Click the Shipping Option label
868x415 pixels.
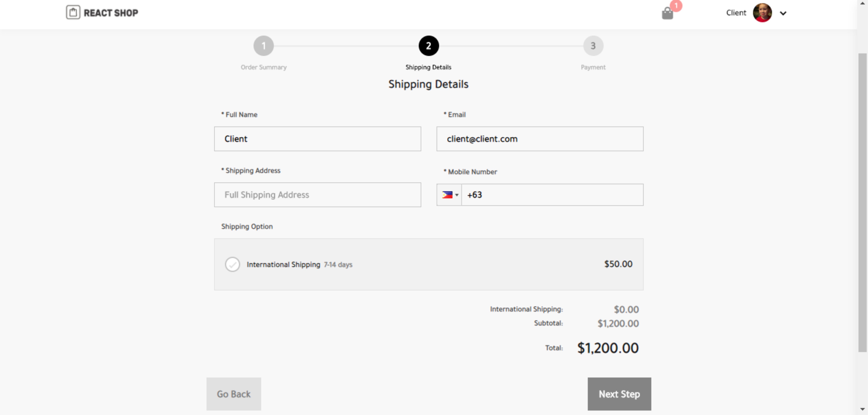247,226
